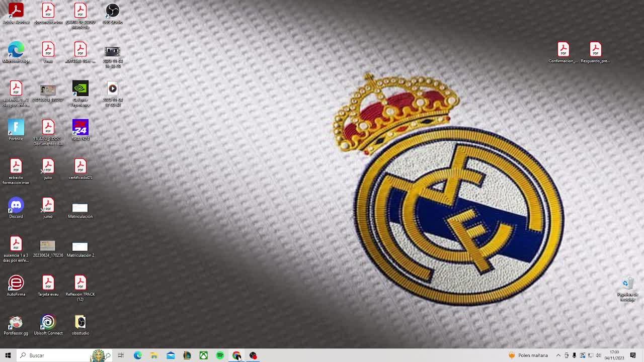Open Google Chrome from the taskbar
The width and height of the screenshot is (644, 362).
(x=236, y=355)
